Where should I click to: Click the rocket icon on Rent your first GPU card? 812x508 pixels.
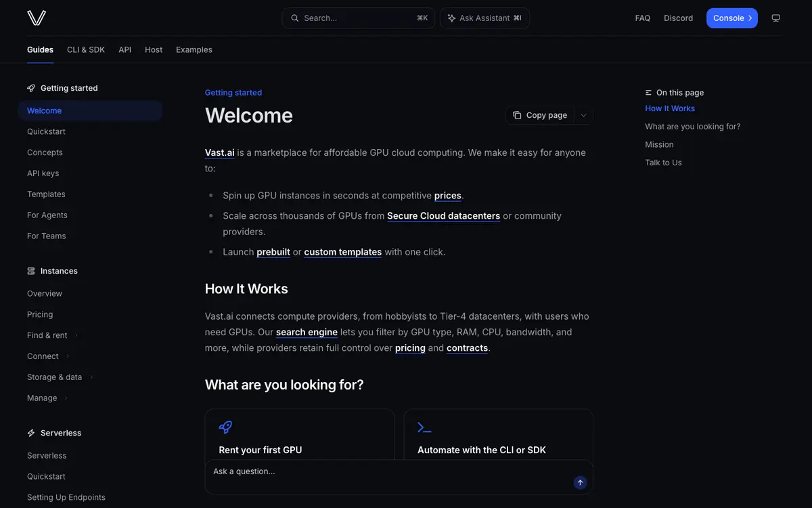pos(225,427)
